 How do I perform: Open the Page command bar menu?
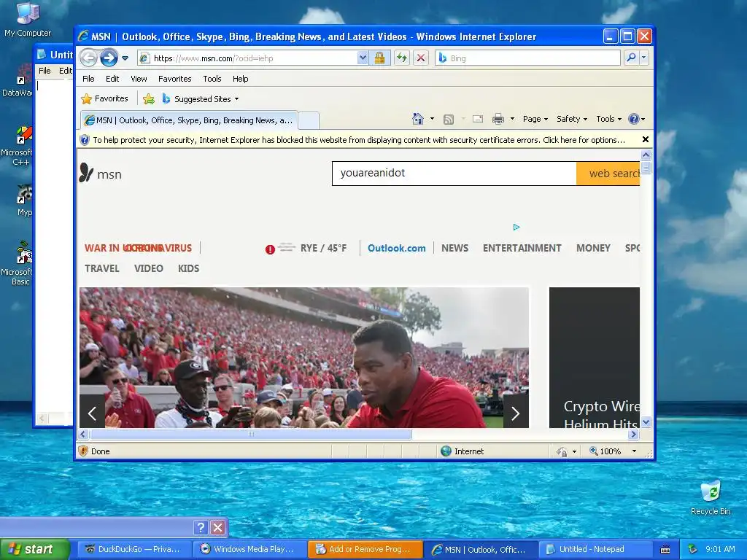(535, 119)
